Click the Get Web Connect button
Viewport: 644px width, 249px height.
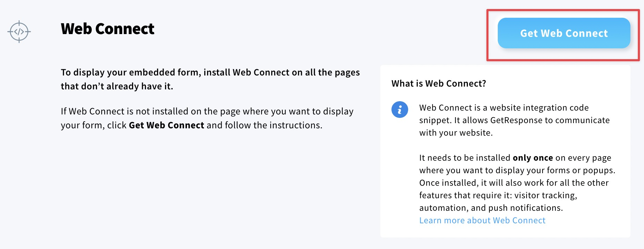564,33
